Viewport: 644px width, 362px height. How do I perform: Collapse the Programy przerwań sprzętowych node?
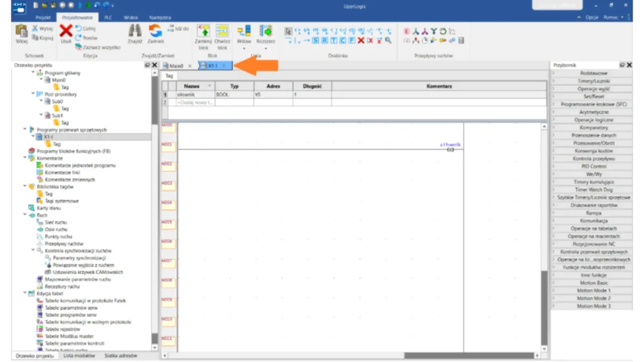pos(25,129)
